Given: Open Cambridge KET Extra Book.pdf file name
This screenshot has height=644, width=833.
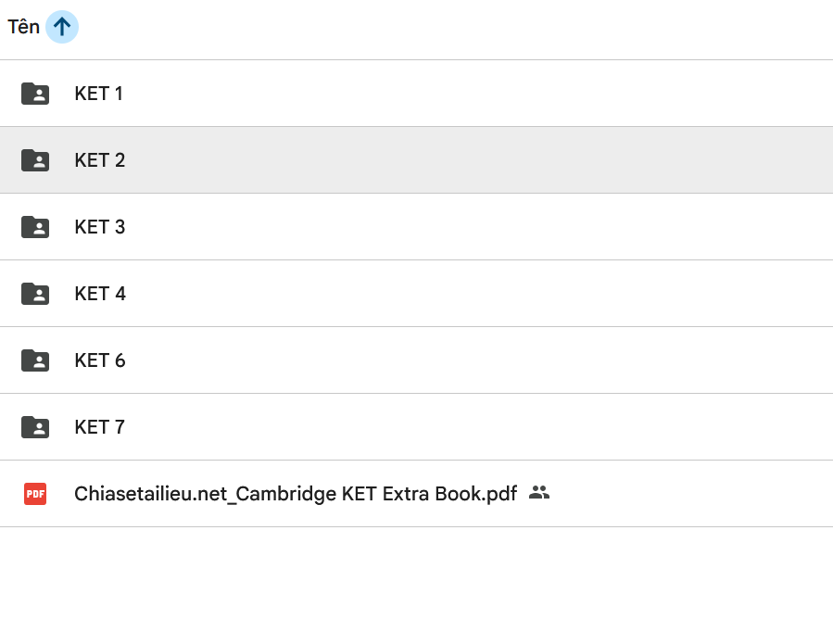Looking at the screenshot, I should click(x=296, y=494).
